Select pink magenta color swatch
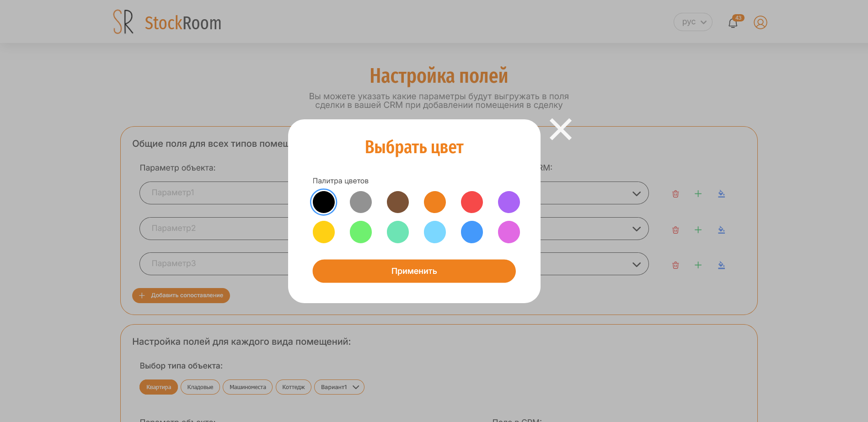This screenshot has width=868, height=422. point(509,232)
